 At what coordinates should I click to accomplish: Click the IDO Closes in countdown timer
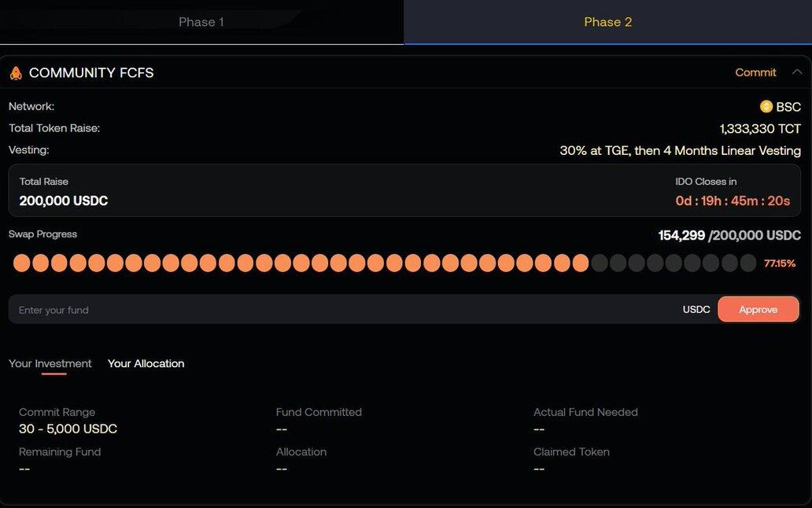[x=732, y=201]
